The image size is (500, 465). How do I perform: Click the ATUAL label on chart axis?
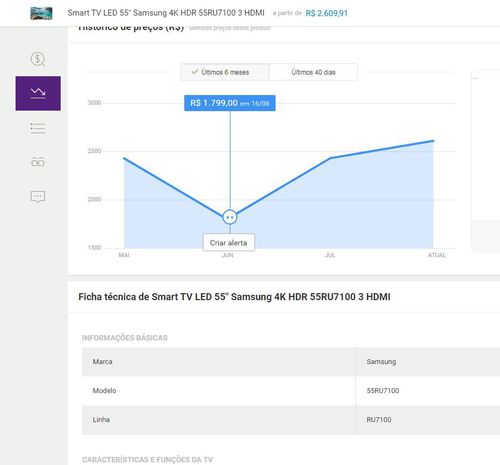click(437, 255)
